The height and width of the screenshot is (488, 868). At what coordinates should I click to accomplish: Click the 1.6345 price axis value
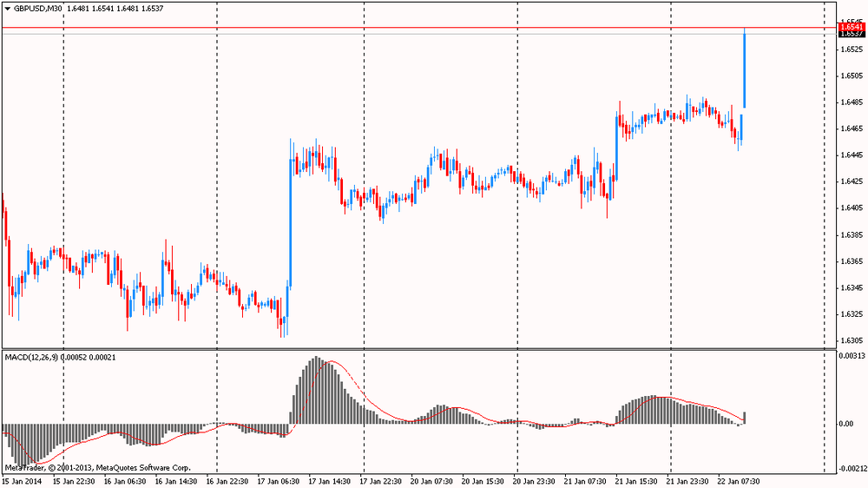(x=852, y=288)
